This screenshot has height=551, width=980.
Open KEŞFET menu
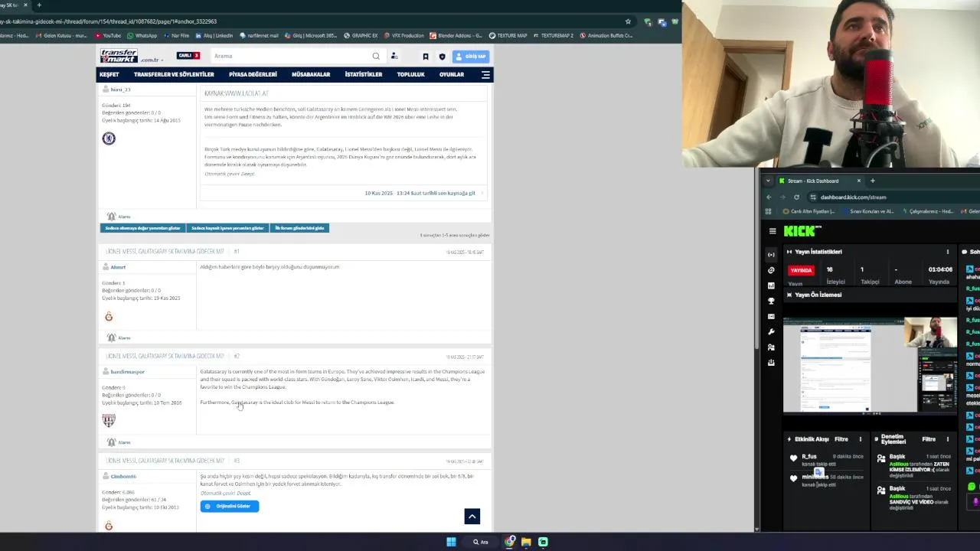pos(109,74)
